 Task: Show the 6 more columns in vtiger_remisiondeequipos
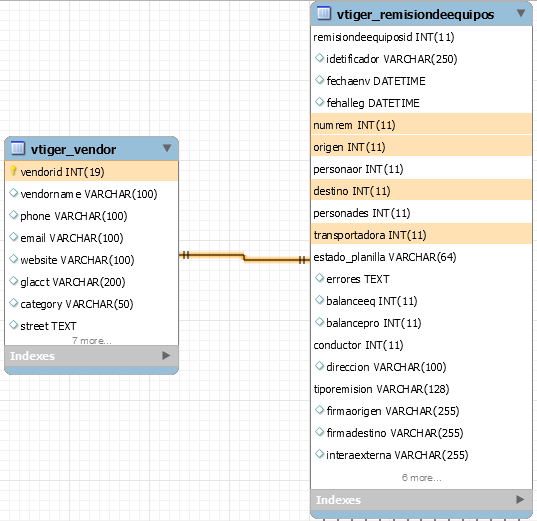tap(422, 477)
